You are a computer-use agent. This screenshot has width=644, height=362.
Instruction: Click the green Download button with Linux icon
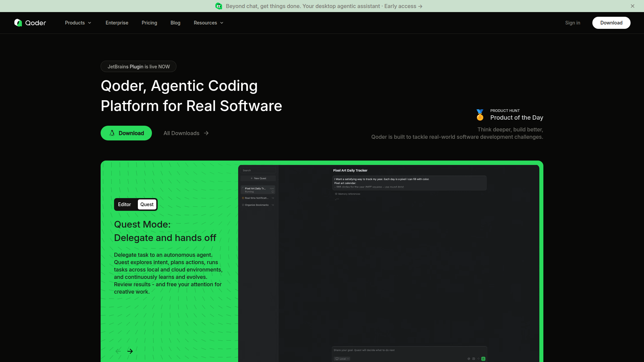coord(126,133)
